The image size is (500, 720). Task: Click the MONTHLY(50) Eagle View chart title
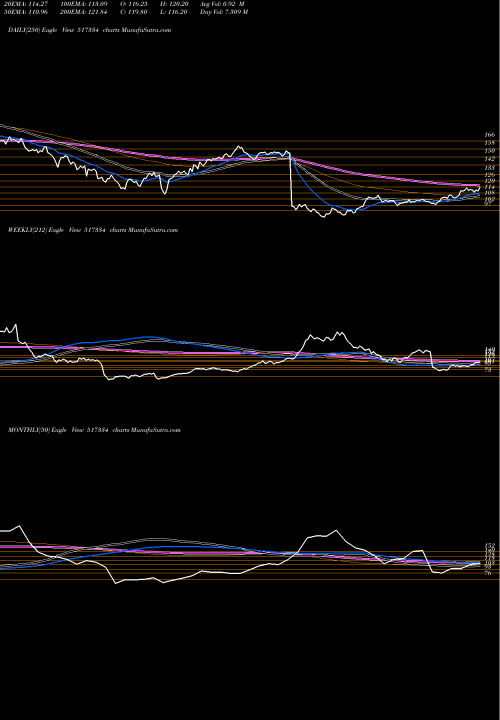[x=94, y=430]
